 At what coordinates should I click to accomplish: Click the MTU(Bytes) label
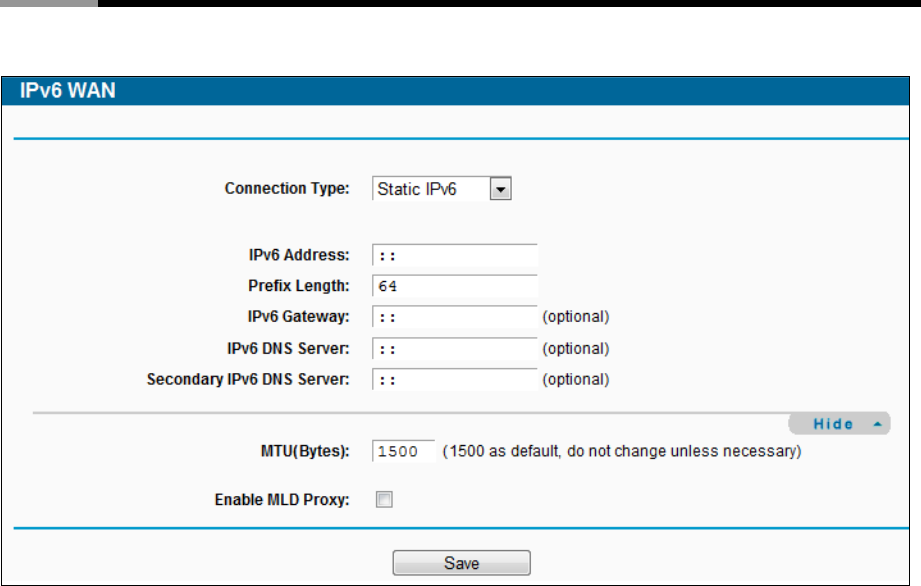[x=305, y=451]
